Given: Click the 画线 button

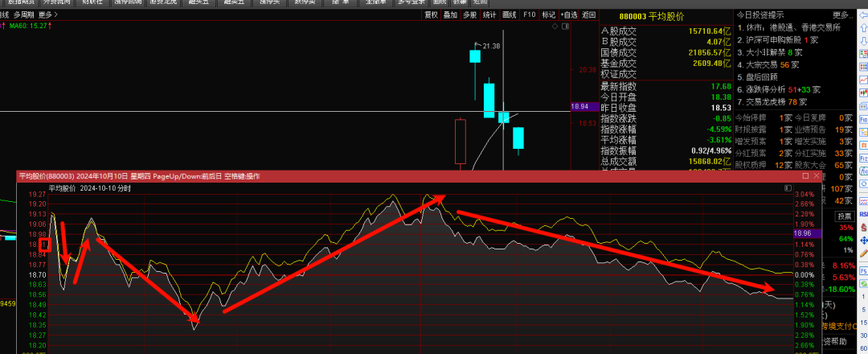Looking at the screenshot, I should click(x=509, y=15).
